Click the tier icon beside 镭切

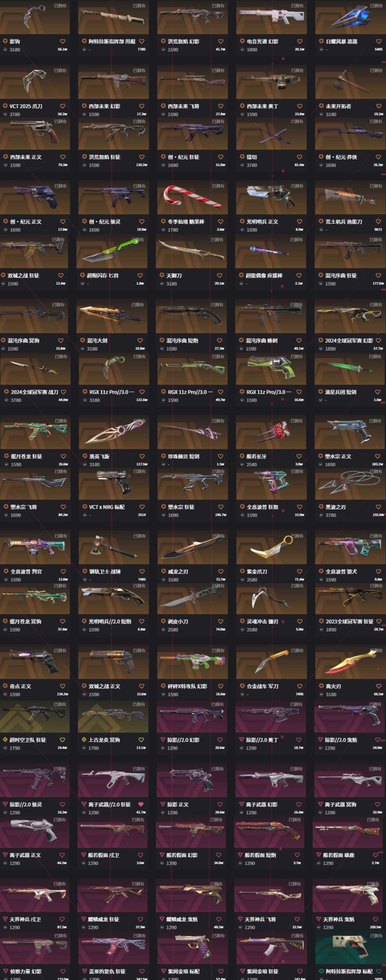(x=242, y=157)
